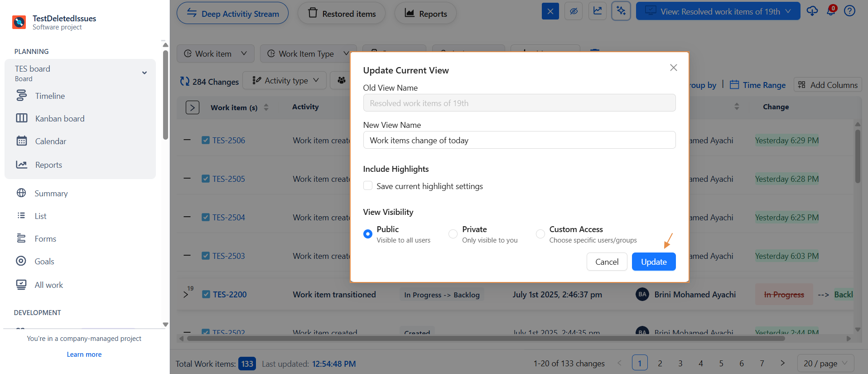Click the Learn more link
The width and height of the screenshot is (868, 374).
[84, 355]
